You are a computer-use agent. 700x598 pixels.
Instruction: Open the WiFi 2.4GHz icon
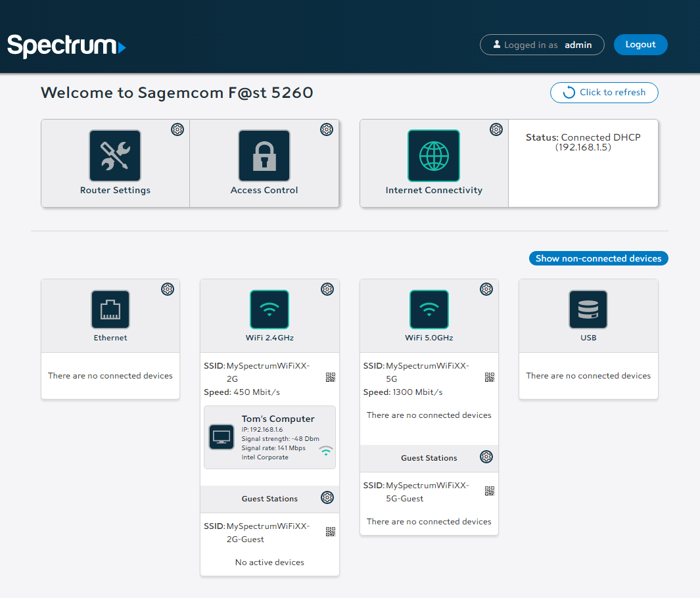click(x=269, y=310)
